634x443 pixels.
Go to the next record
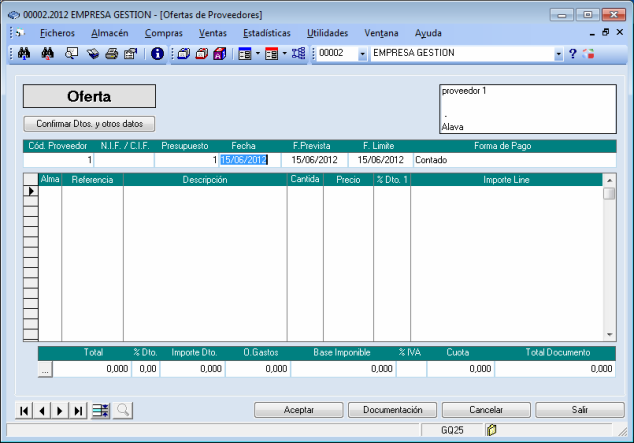(x=60, y=410)
